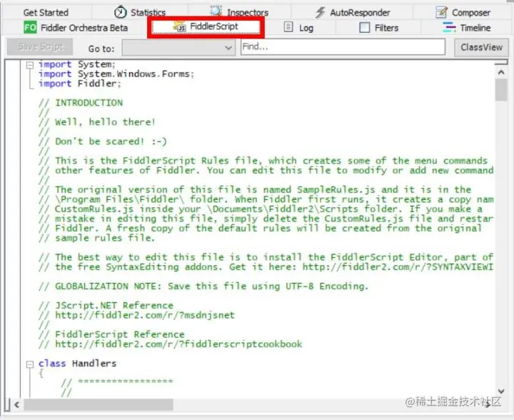Screen dimensions: 514x420
Task: Collapse the import statements block
Action: click(x=30, y=65)
